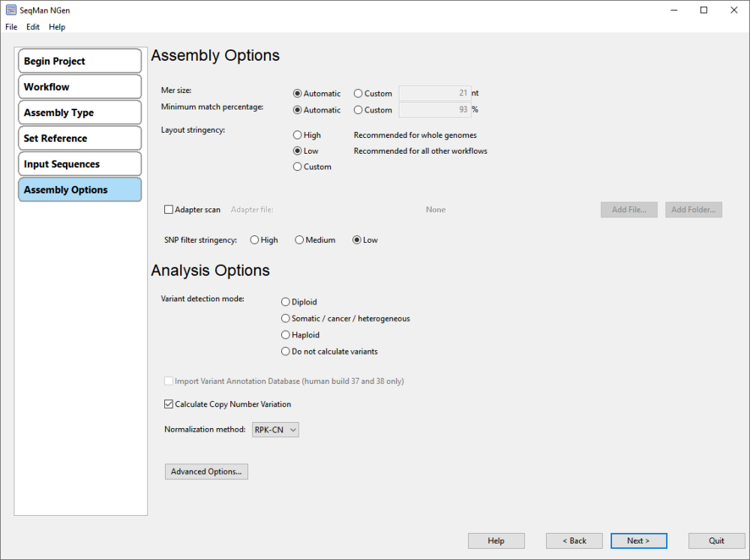Open the Help menu

point(57,27)
